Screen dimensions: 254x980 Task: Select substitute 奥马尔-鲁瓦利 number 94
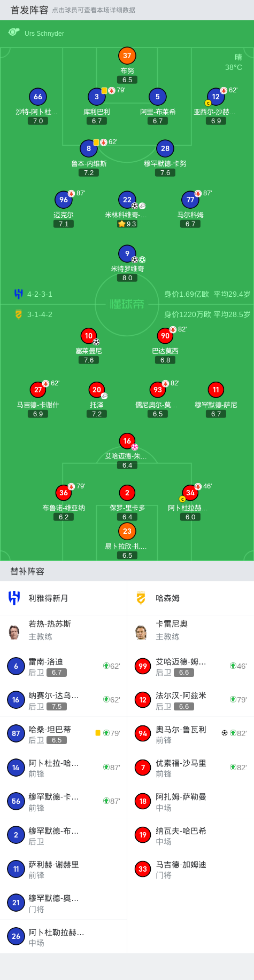click(190, 733)
